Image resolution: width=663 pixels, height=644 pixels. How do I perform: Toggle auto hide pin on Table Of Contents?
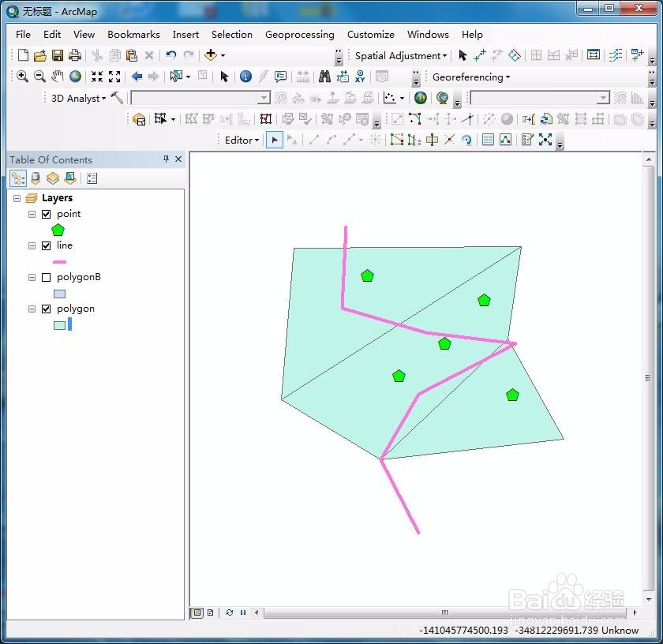point(166,159)
